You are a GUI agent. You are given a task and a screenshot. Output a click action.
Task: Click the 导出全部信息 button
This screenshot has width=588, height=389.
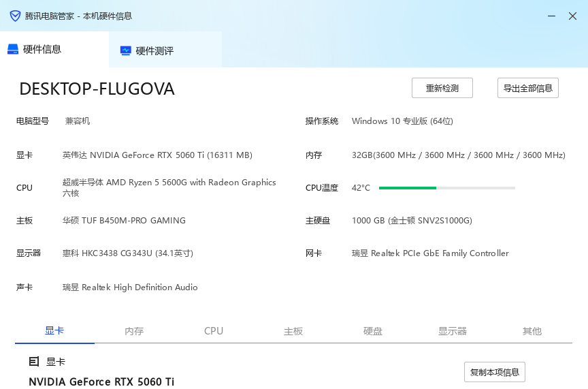click(528, 88)
